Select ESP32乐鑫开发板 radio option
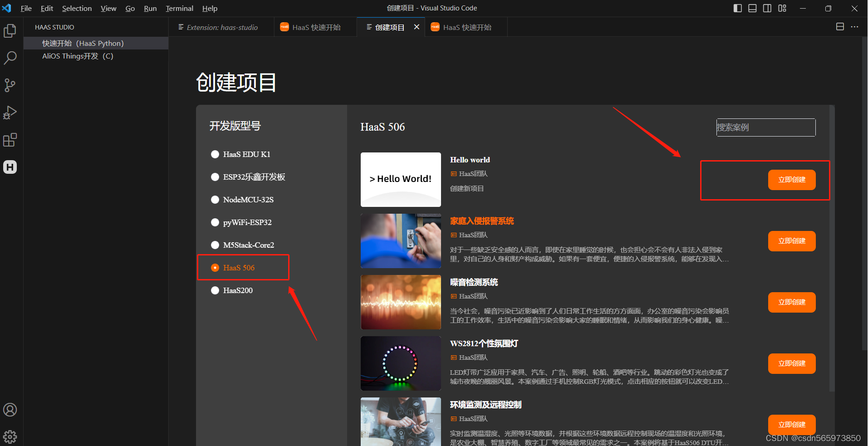 (215, 177)
